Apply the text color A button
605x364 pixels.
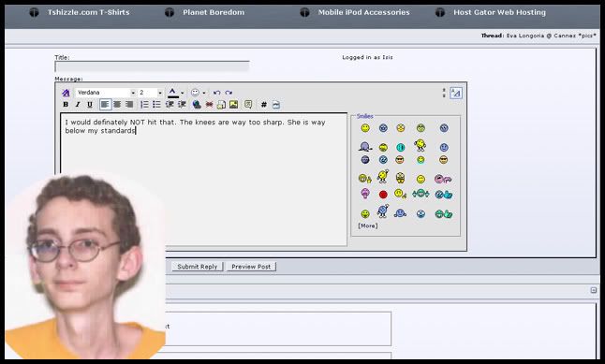coord(172,93)
